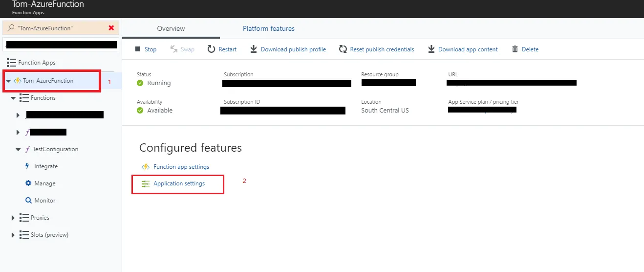This screenshot has width=644, height=272.
Task: Expand the first redacted function arrow
Action: tap(18, 115)
